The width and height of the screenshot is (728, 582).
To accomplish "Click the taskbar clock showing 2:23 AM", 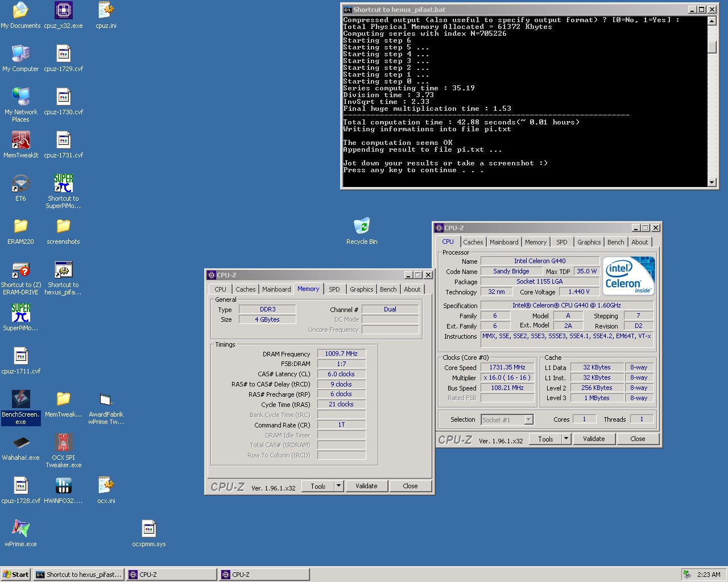I will 709,575.
